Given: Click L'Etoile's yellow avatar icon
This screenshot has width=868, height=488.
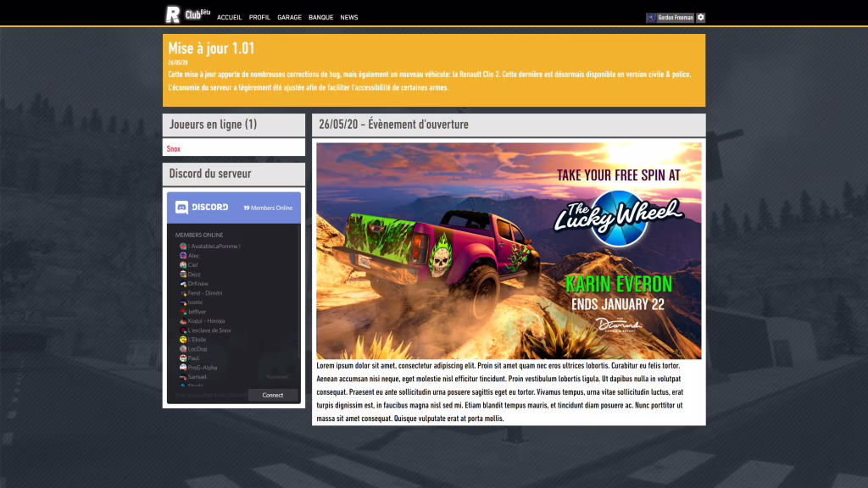Looking at the screenshot, I should pos(183,339).
